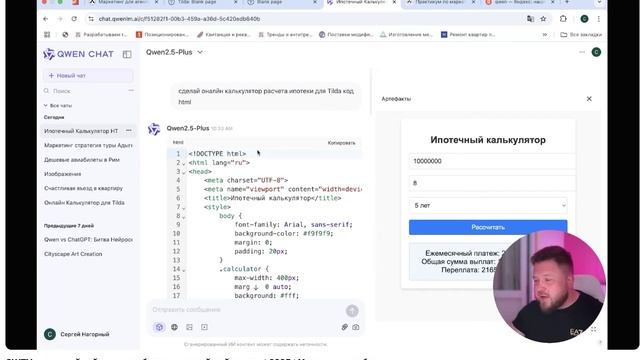Open the Тренды и интере... bookmark
Screen dimensions: 640x360
click(285, 35)
